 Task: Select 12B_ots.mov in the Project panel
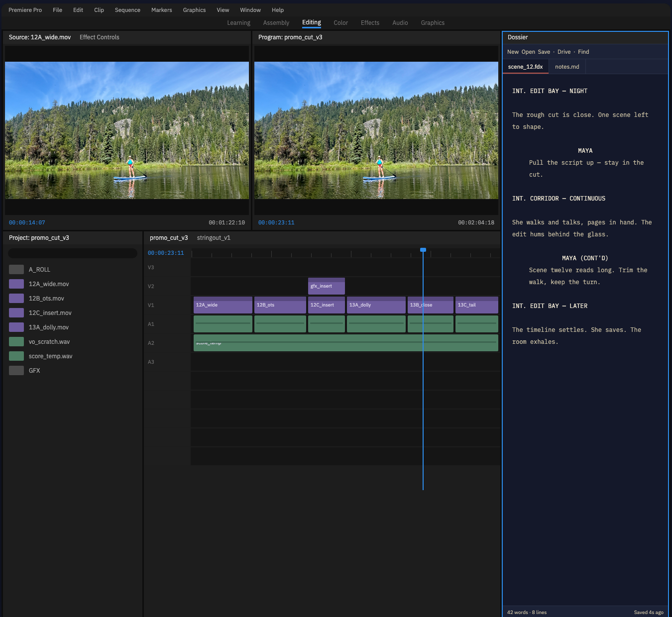73,299
